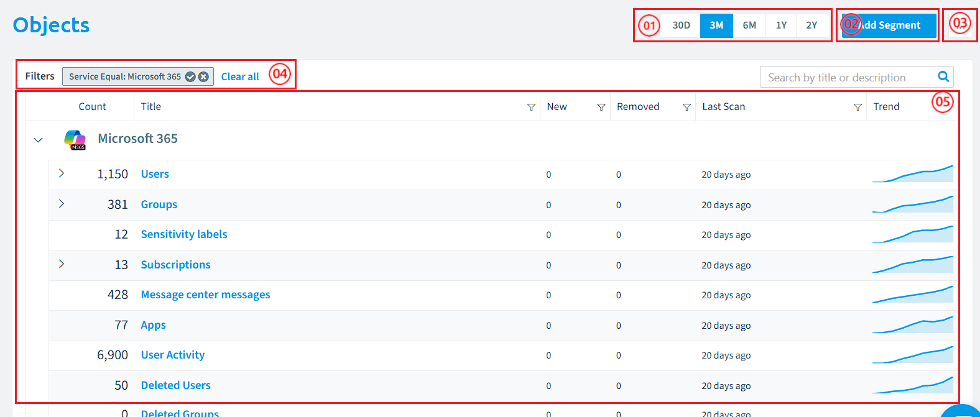Viewport: 980px width, 417px height.
Task: Click the Deleted Users trend sparkline
Action: point(913,385)
